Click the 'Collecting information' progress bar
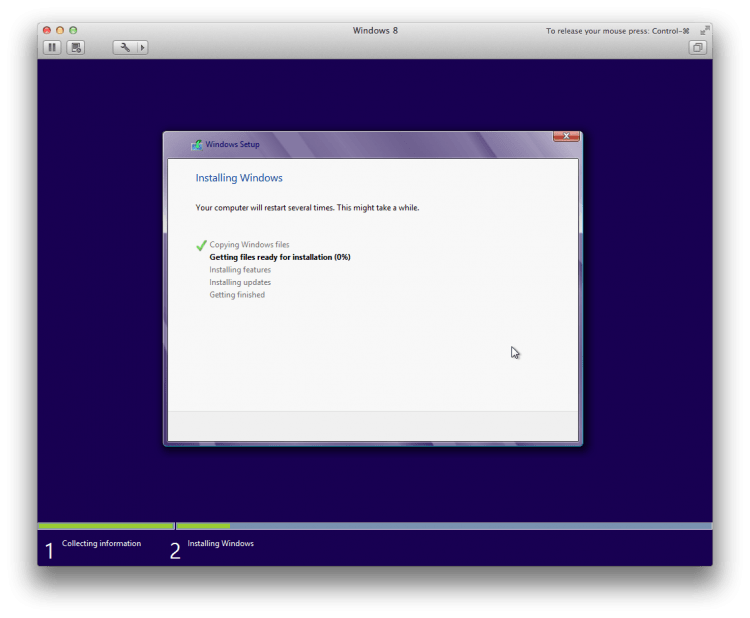The width and height of the screenshot is (750, 618). click(106, 526)
